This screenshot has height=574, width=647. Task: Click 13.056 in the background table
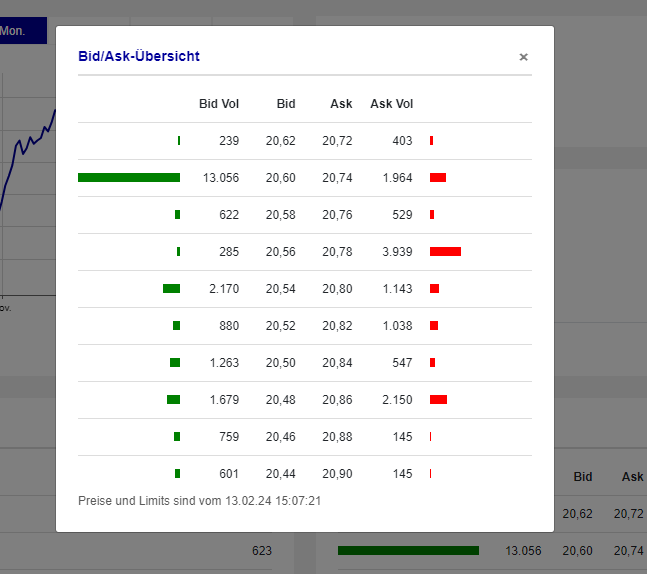523,550
